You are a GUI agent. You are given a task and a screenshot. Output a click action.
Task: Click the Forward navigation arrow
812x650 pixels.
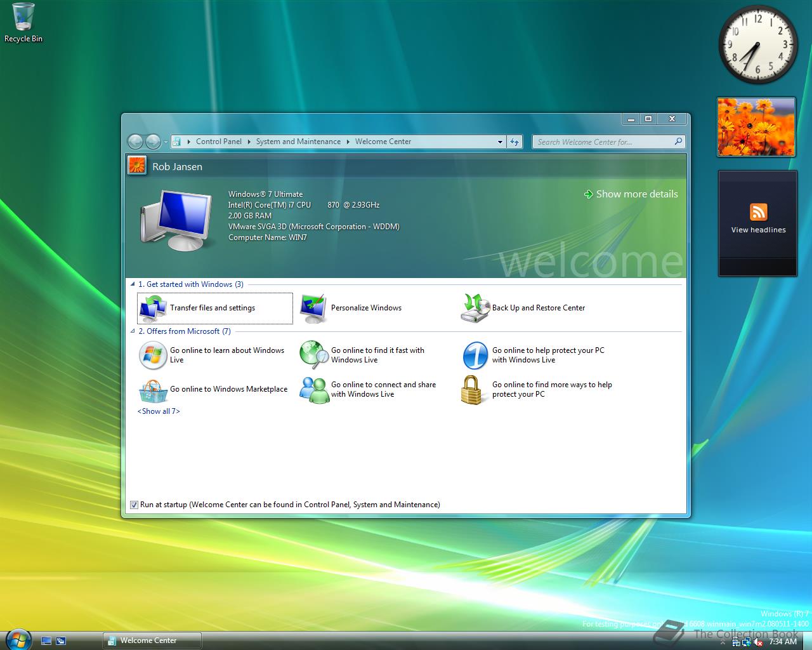tap(153, 142)
